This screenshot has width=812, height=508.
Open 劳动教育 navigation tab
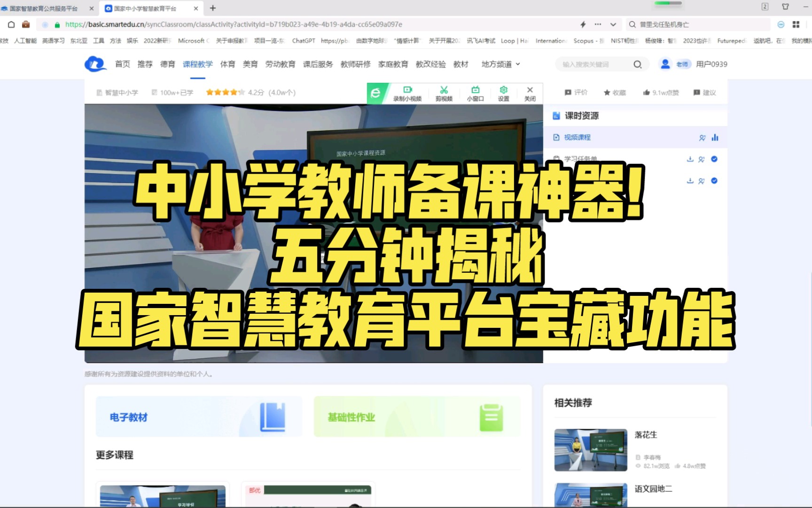tap(281, 64)
